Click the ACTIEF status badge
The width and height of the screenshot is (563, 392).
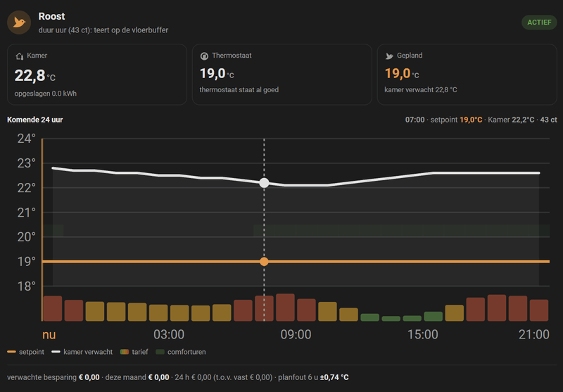coord(539,23)
